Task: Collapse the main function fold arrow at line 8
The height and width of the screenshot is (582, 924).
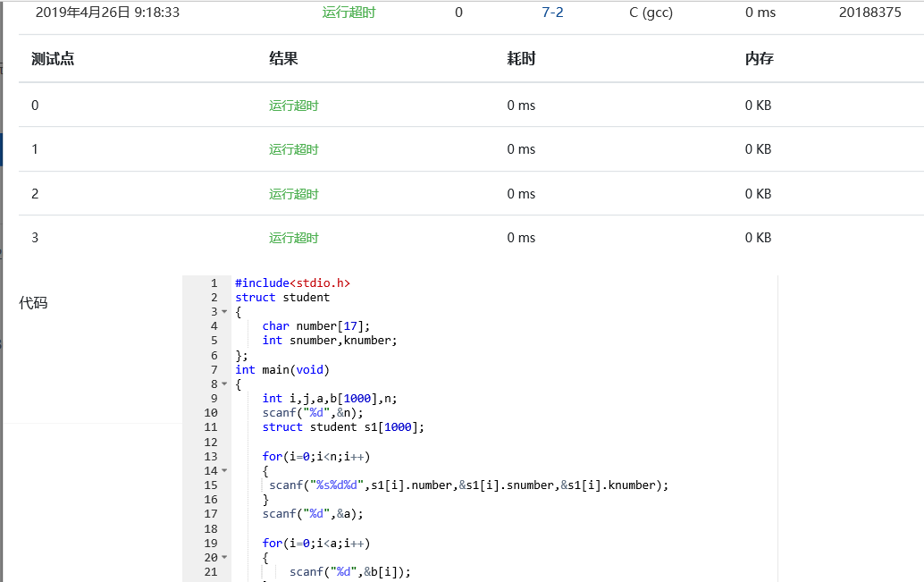Action: (x=224, y=384)
